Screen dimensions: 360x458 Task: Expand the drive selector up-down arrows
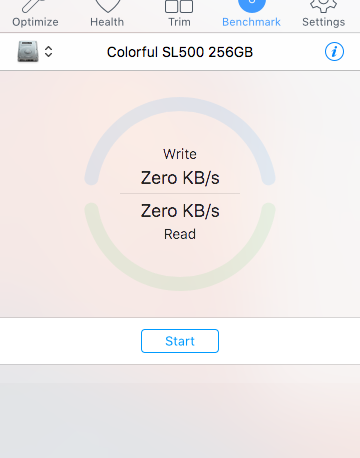coord(49,52)
